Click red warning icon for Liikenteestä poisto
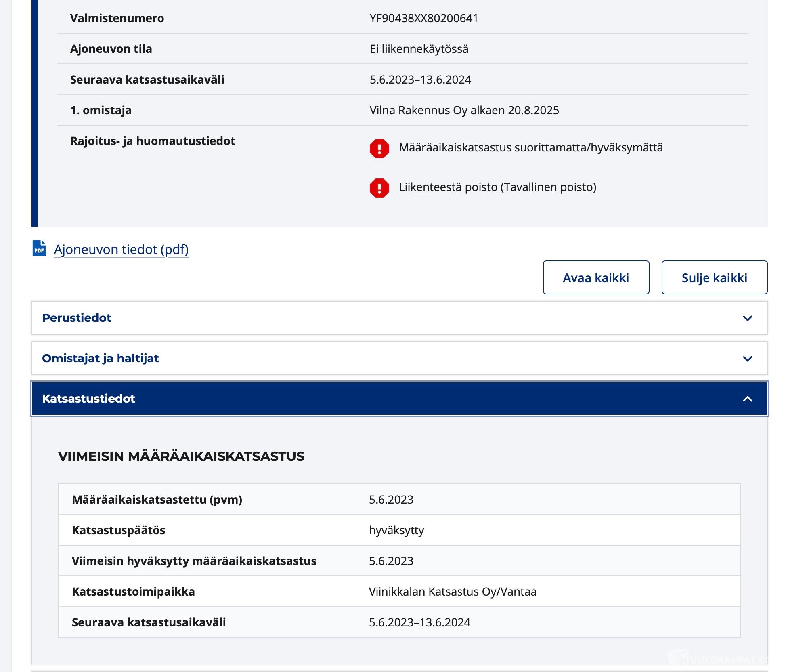The width and height of the screenshot is (786, 672). (x=379, y=188)
